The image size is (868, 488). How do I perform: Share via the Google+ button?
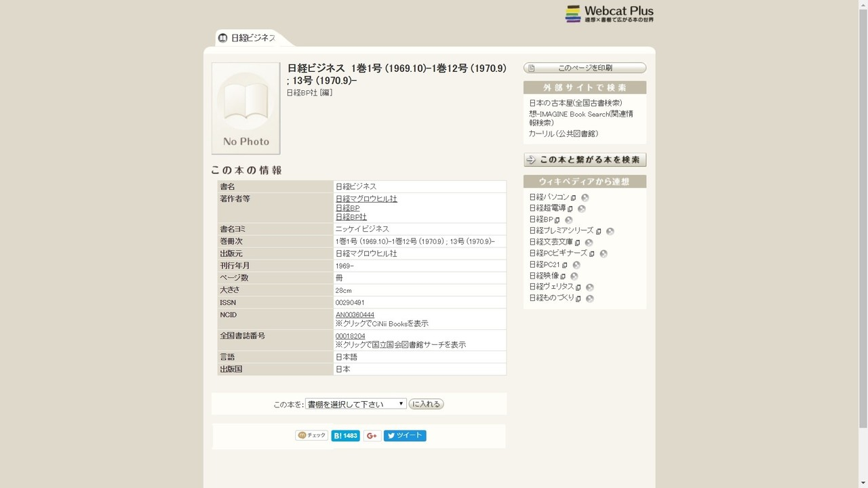pyautogui.click(x=372, y=436)
